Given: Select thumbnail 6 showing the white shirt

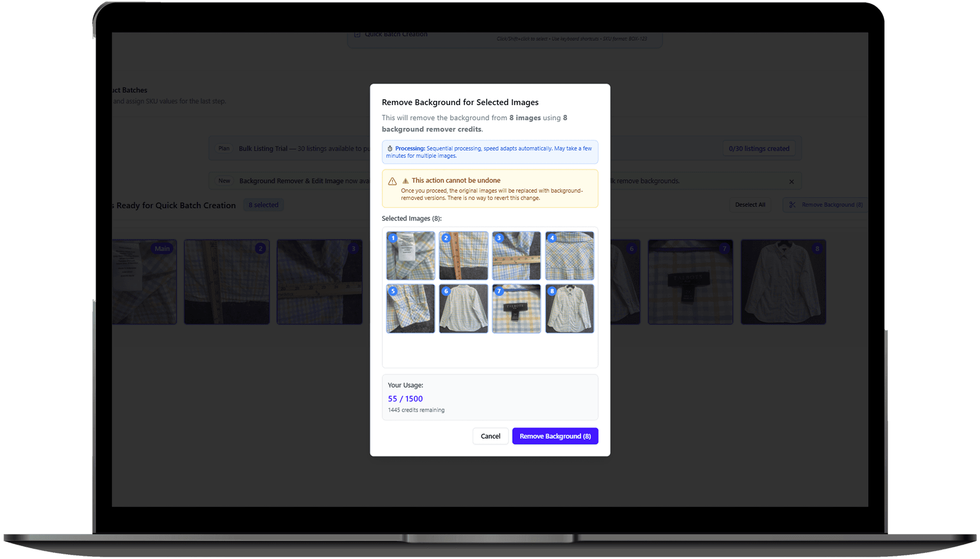Looking at the screenshot, I should pyautogui.click(x=463, y=309).
